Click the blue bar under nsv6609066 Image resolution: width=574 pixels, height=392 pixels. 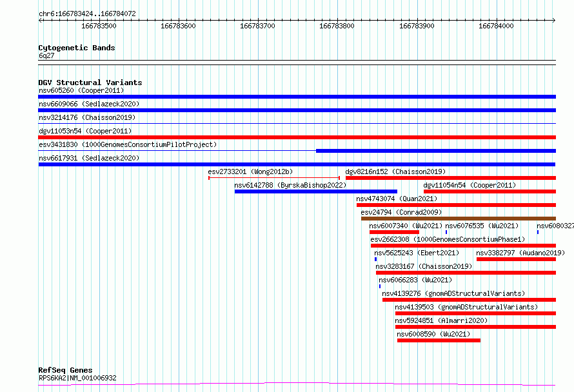297,110
